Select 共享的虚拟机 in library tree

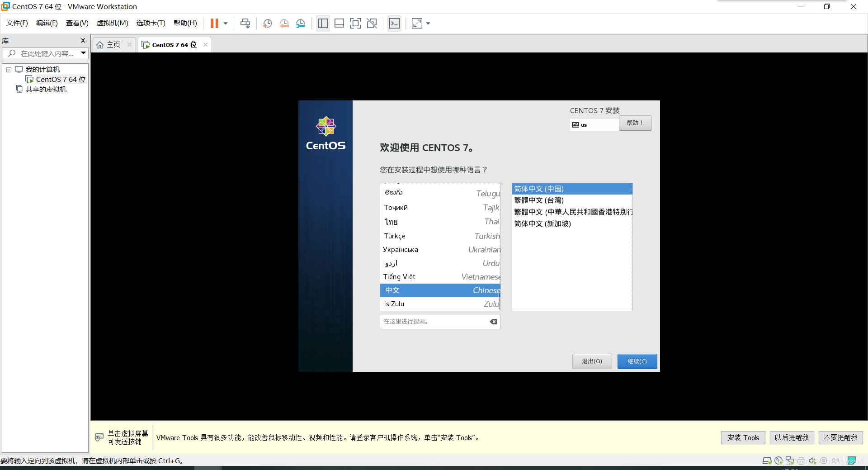42,89
